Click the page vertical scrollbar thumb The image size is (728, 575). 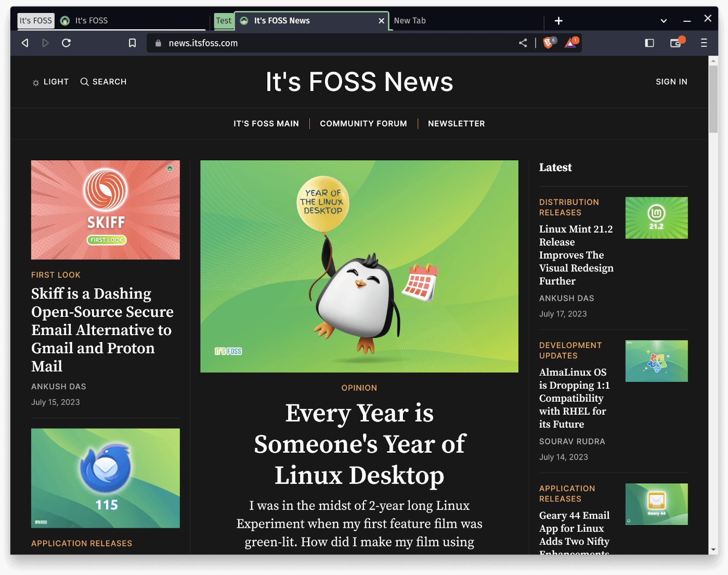[713, 99]
